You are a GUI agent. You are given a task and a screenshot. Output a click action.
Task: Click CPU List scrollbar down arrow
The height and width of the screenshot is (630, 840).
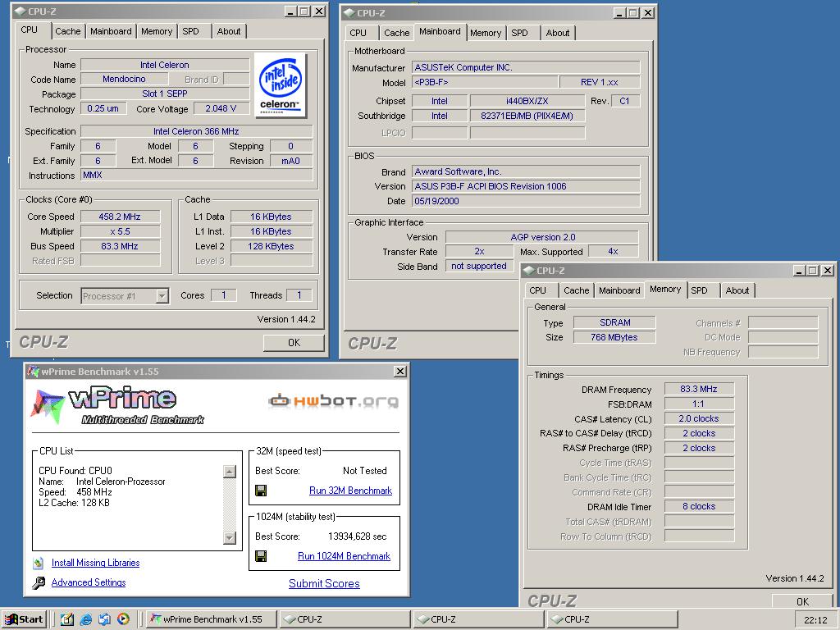pyautogui.click(x=230, y=537)
